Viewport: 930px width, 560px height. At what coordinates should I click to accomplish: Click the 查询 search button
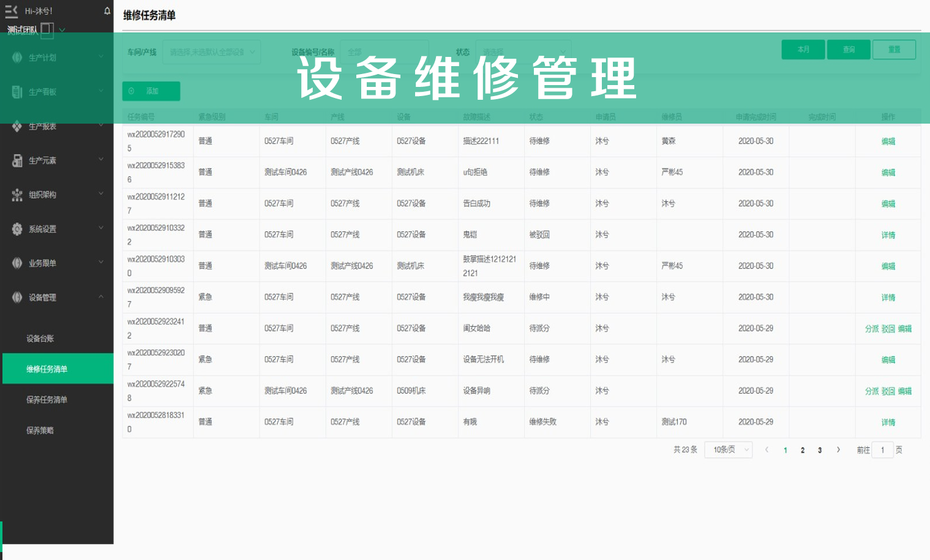pyautogui.click(x=849, y=50)
